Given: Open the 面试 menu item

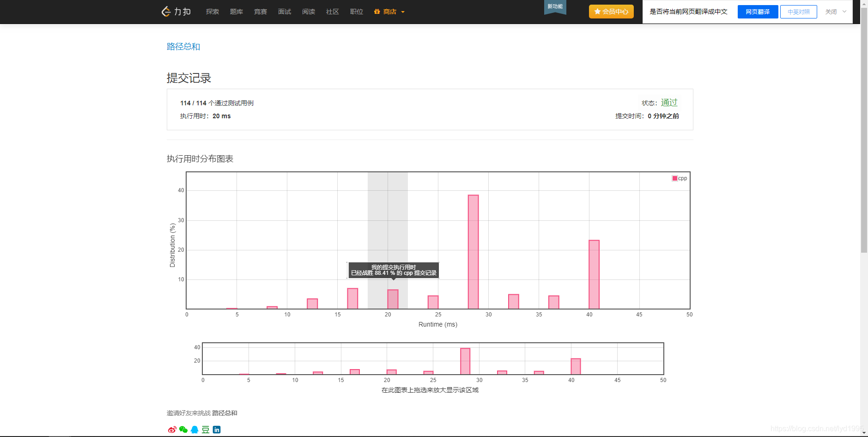Looking at the screenshot, I should pyautogui.click(x=285, y=12).
